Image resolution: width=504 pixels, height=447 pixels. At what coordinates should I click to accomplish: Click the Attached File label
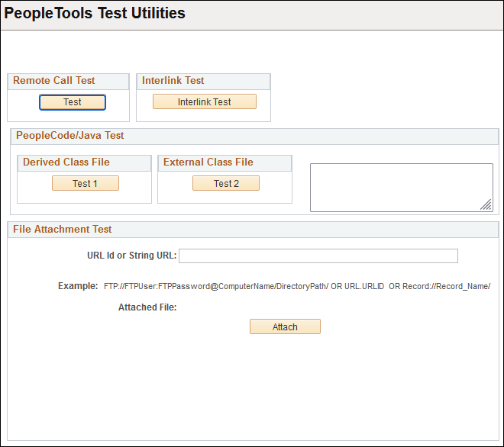(147, 307)
